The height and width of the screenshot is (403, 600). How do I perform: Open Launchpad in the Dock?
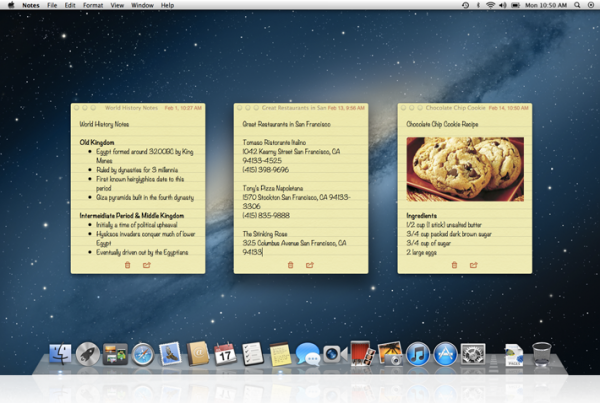tap(88, 354)
